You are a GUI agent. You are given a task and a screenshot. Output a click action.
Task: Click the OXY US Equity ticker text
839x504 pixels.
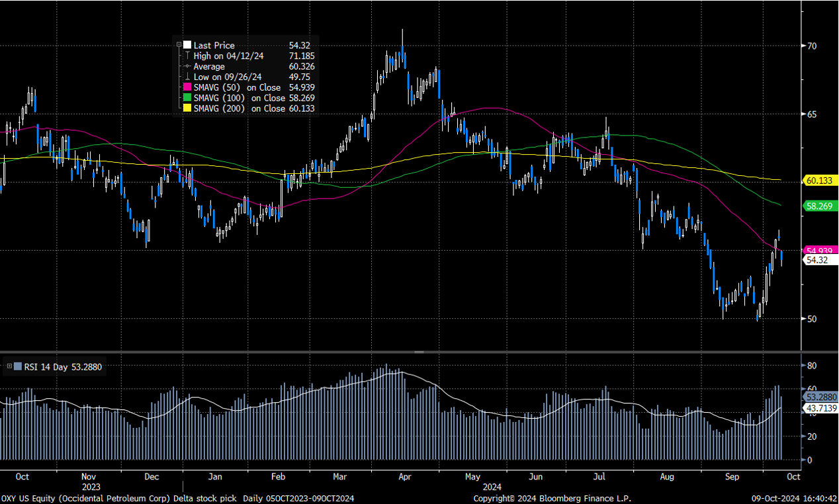(x=20, y=498)
